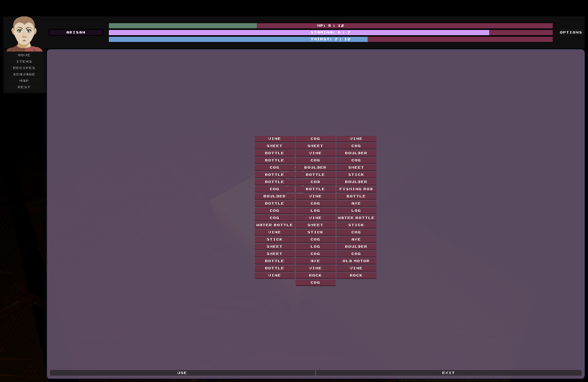The width and height of the screenshot is (588, 382).
Task: Select STICK directly above FISHING ROD's BOULDER
Action: pyautogui.click(x=356, y=175)
